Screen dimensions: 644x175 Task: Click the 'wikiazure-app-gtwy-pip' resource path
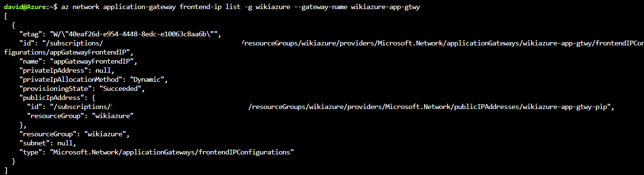click(567, 107)
